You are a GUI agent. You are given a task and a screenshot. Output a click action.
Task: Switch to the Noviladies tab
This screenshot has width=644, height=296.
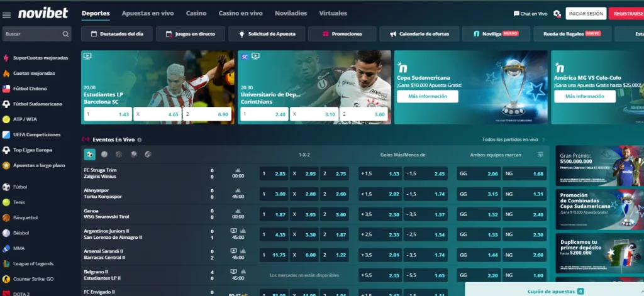coord(291,13)
